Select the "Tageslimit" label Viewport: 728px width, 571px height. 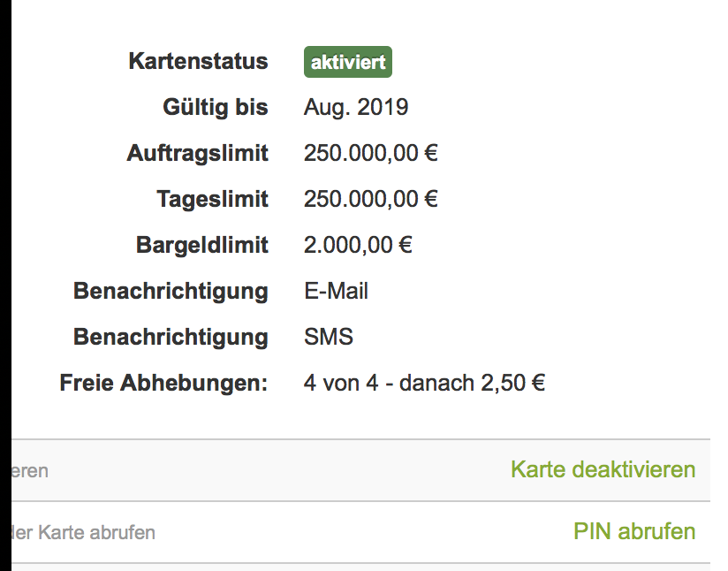tap(212, 200)
